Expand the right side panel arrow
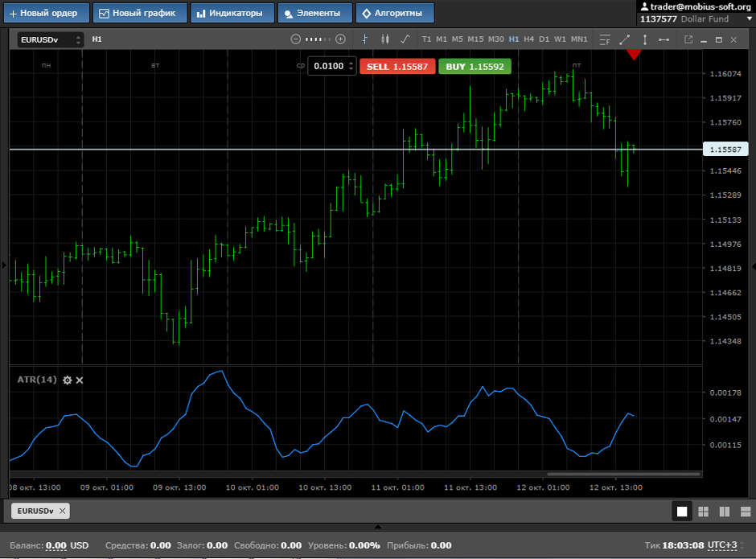Viewport: 756px width, 559px height. [x=754, y=265]
